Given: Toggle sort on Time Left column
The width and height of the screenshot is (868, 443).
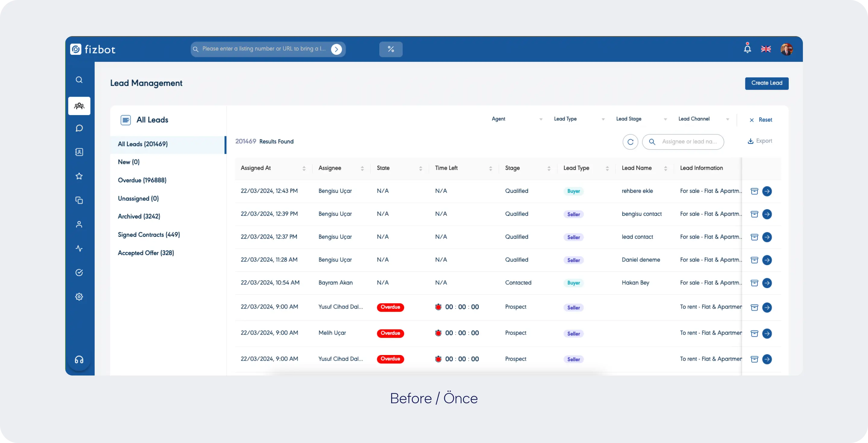Looking at the screenshot, I should 490,168.
